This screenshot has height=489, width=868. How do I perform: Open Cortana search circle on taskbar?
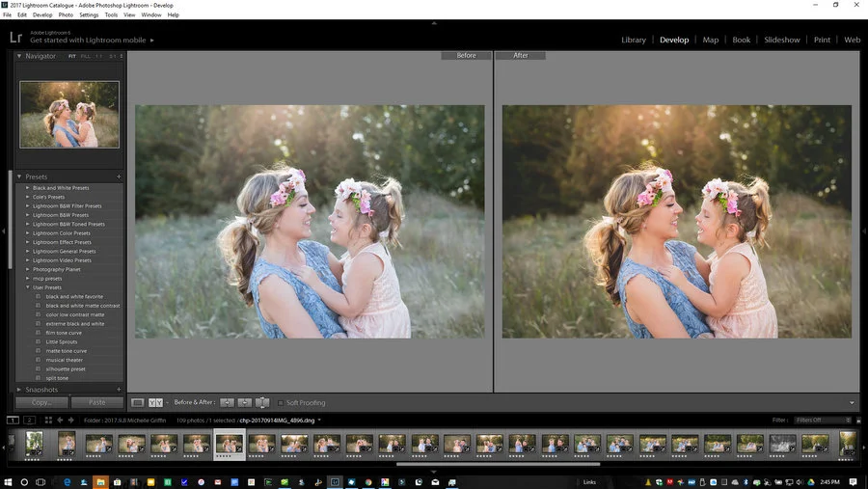[24, 482]
